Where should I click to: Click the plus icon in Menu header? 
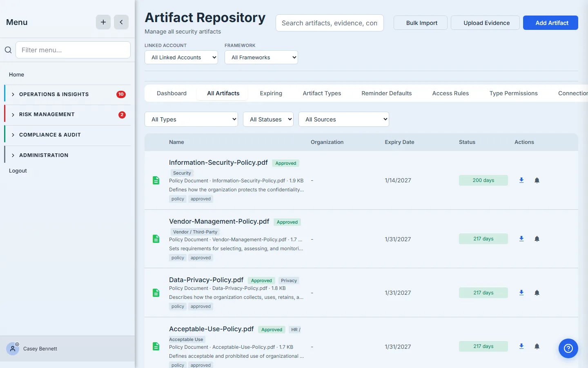(103, 22)
